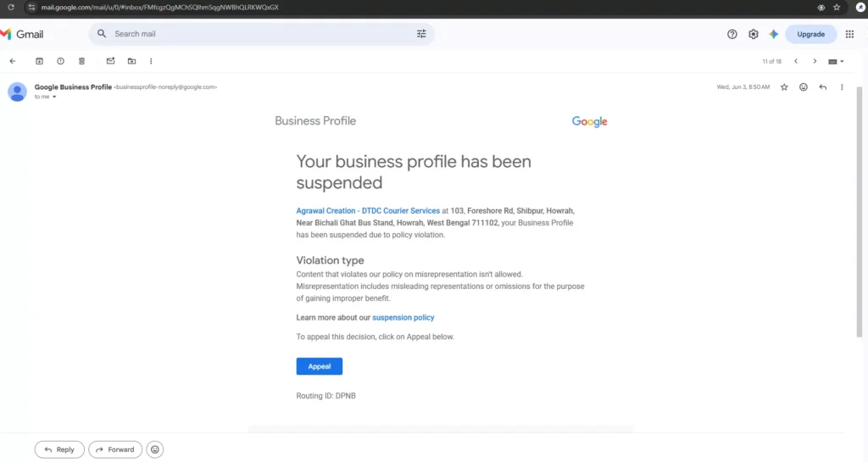The height and width of the screenshot is (462, 868).
Task: Open the toolbar More options menu
Action: [151, 61]
